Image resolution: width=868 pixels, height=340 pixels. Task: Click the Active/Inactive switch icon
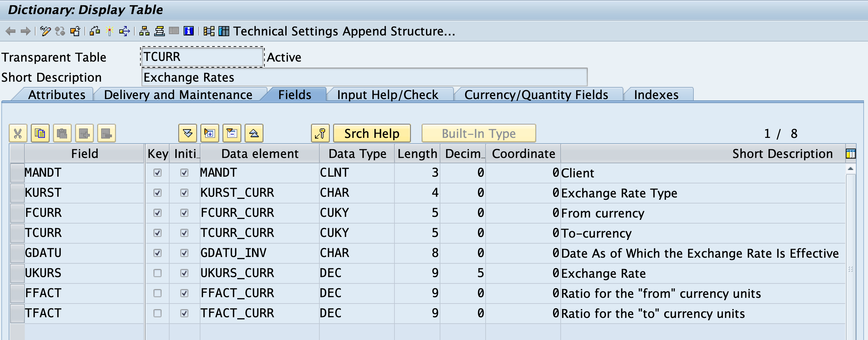pos(60,31)
